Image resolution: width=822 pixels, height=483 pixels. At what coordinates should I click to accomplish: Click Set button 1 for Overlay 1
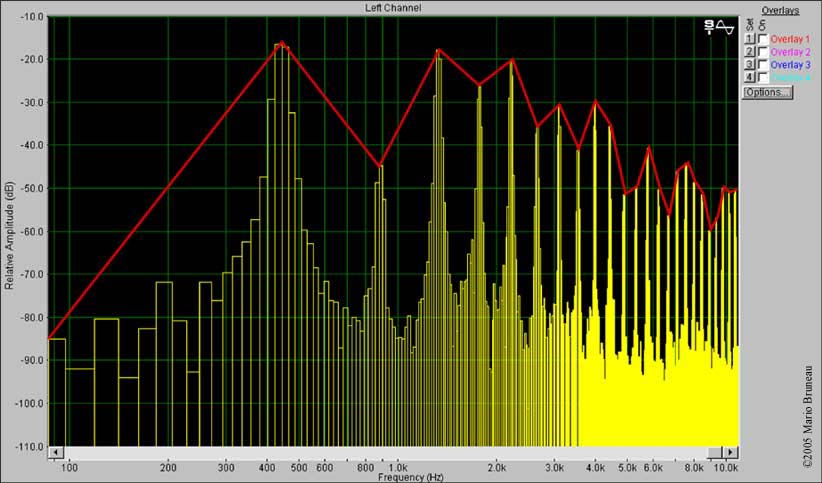pyautogui.click(x=750, y=39)
